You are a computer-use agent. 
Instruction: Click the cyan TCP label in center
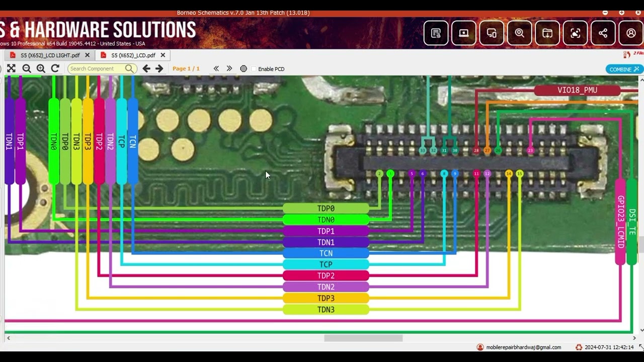[326, 264]
